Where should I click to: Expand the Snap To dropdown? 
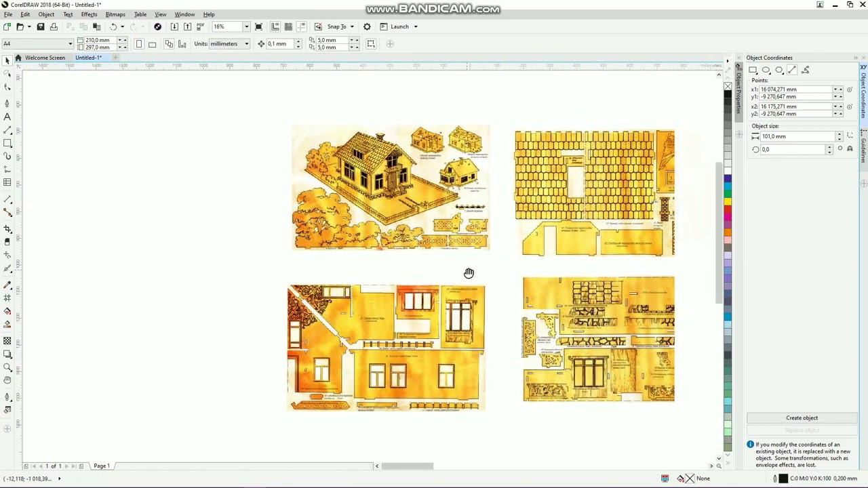coord(352,26)
